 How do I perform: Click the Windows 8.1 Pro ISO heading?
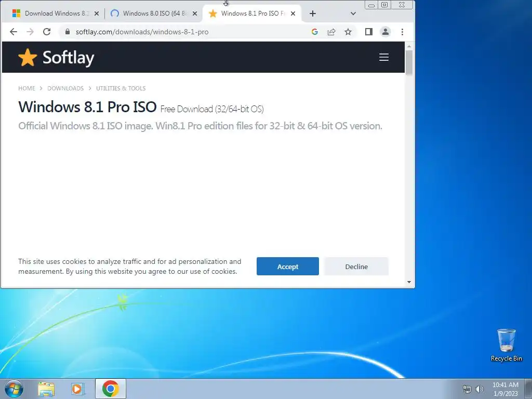coord(87,107)
